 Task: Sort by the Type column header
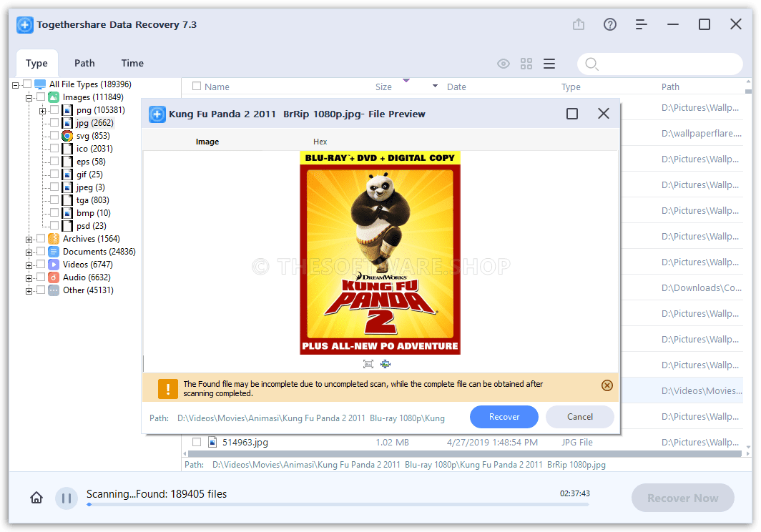(x=571, y=87)
